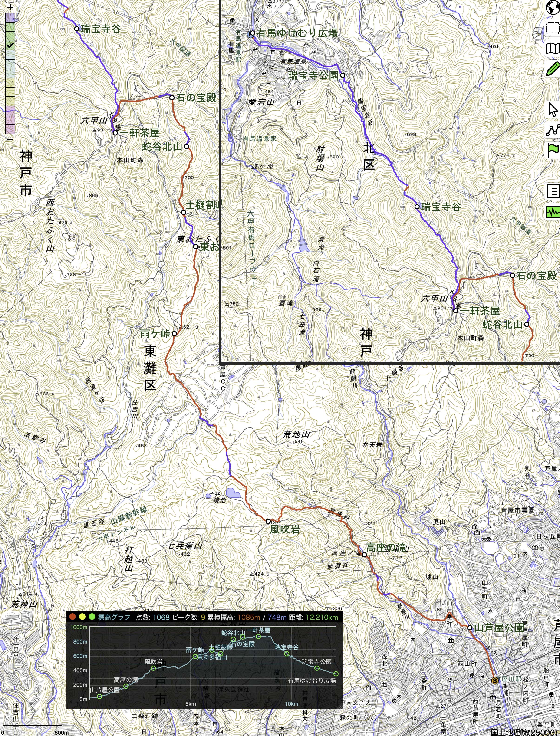Click the 山芦屋公園 point on elevation graph
560x736 pixels.
coord(99,696)
